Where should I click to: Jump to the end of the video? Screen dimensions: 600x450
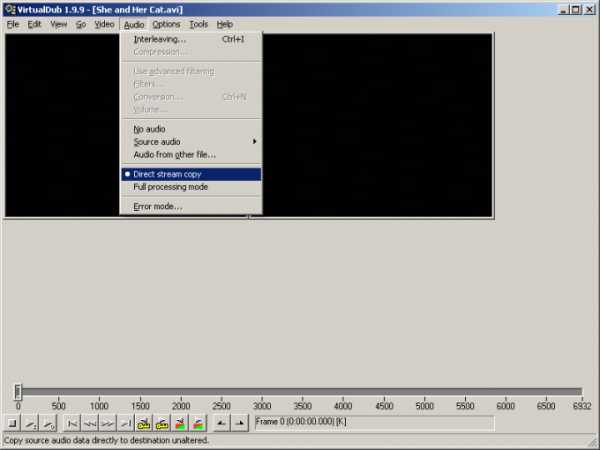click(126, 424)
